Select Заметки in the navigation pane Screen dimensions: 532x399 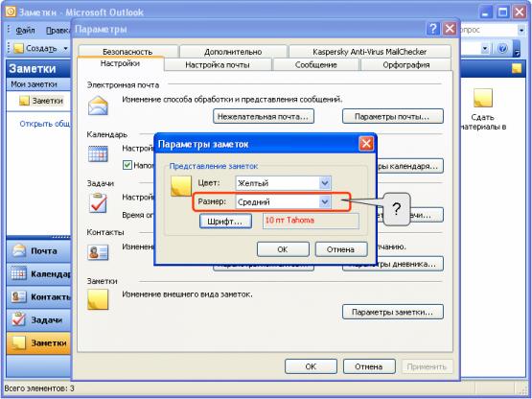pyautogui.click(x=38, y=343)
